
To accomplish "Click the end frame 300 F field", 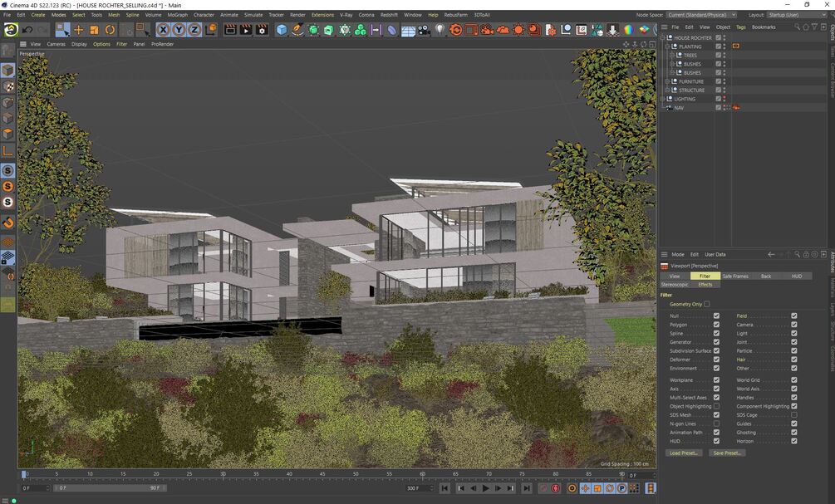I will (420, 488).
